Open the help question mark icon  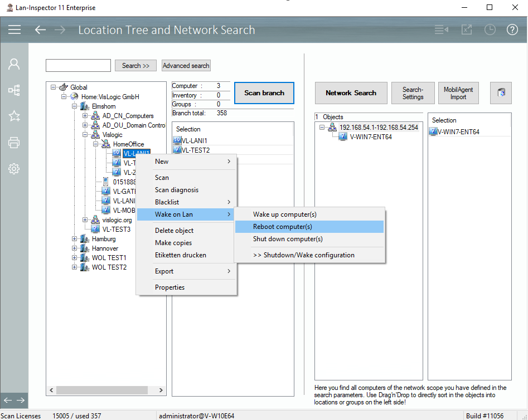[x=512, y=30]
